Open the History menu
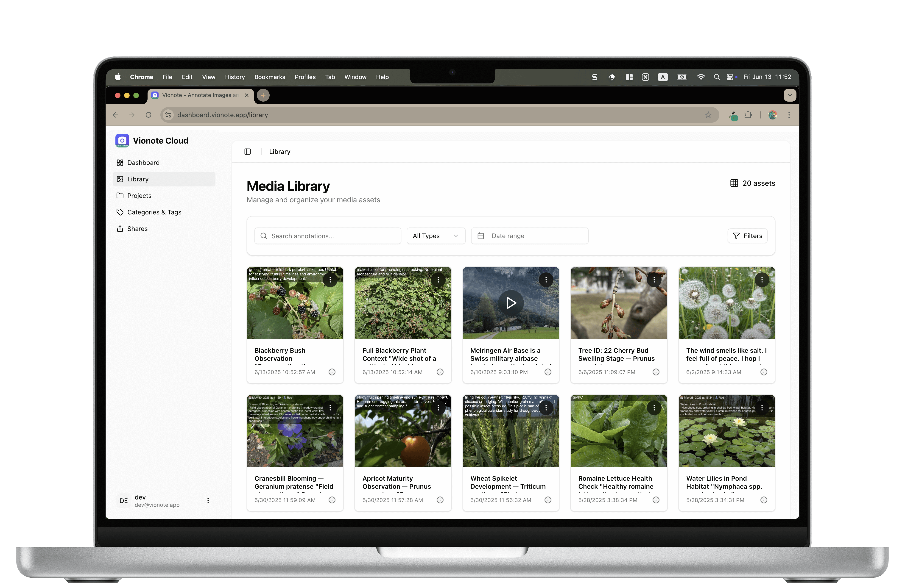Viewport: 905px width, 588px height. (x=235, y=77)
